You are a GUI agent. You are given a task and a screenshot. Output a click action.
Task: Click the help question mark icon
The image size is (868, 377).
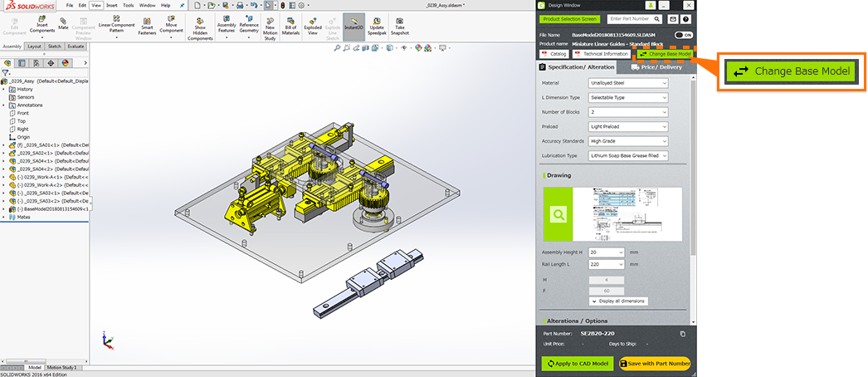pyautogui.click(x=686, y=19)
